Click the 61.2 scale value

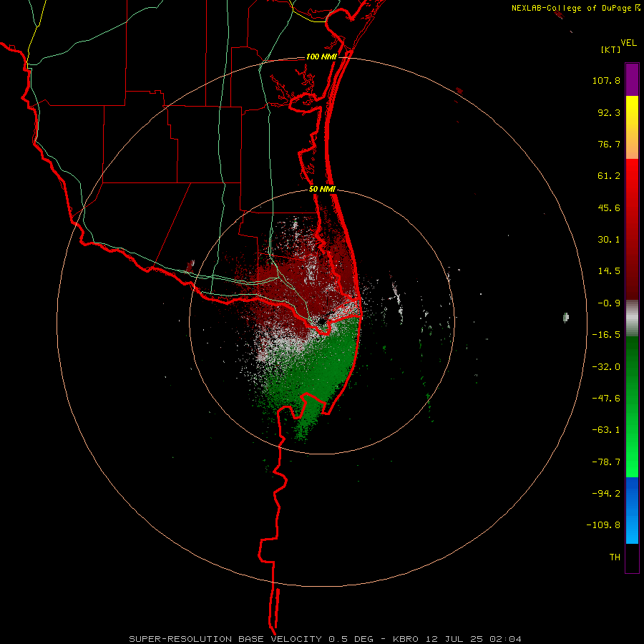(609, 176)
